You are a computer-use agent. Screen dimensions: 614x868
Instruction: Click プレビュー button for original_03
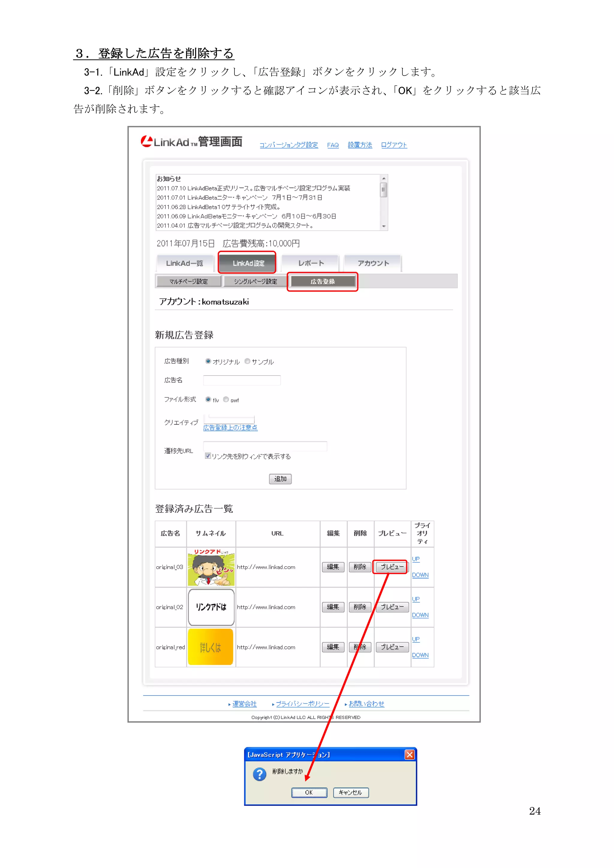[x=392, y=567]
